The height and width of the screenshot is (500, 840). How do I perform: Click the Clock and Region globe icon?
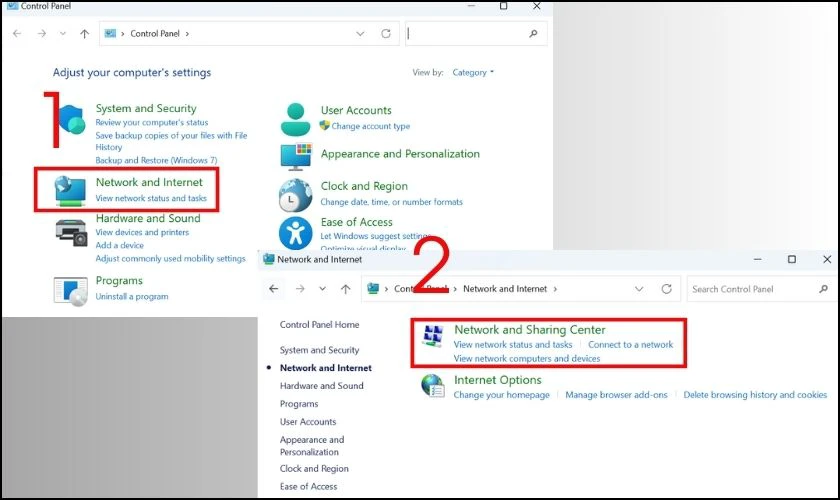coord(296,194)
